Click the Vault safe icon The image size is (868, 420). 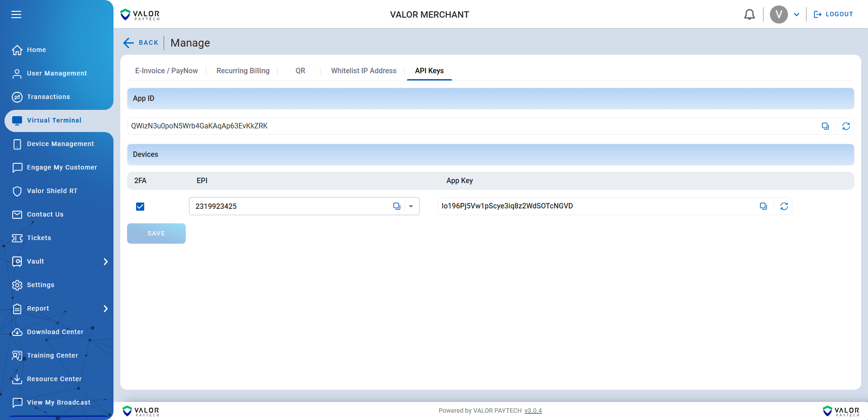(x=17, y=261)
